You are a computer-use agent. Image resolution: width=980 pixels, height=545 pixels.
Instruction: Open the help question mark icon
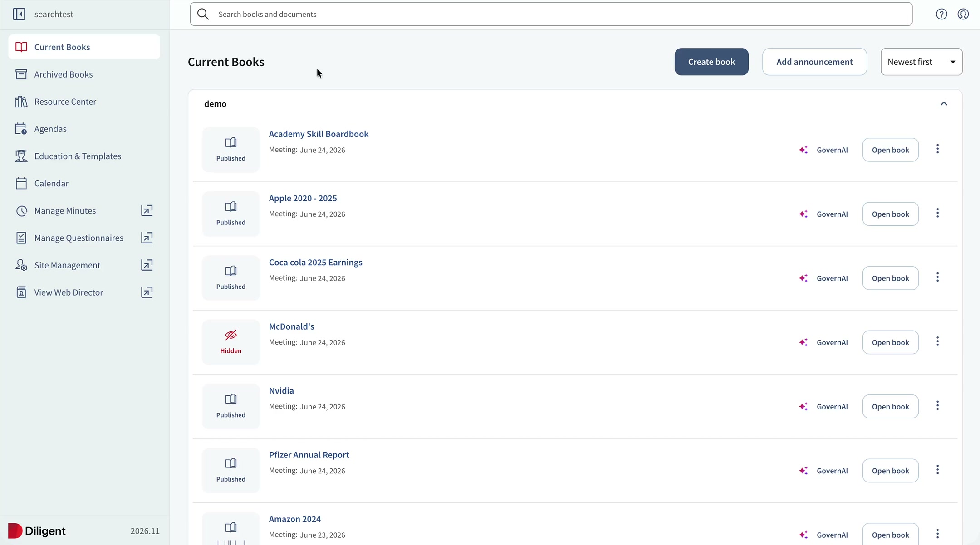click(x=941, y=14)
